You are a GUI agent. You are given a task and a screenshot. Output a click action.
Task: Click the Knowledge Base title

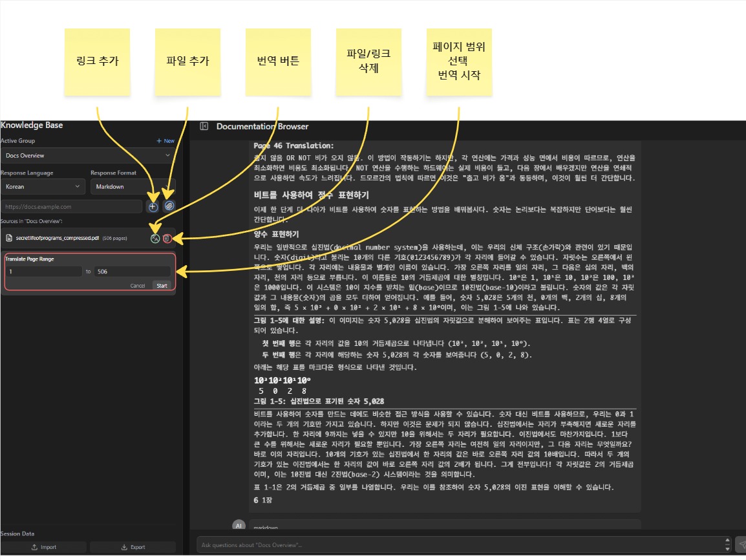[x=32, y=125]
